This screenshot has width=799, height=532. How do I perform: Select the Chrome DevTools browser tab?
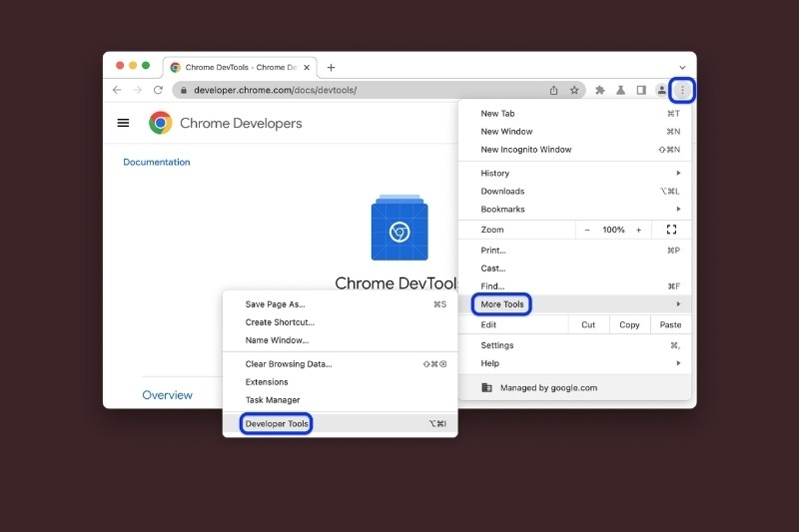[x=241, y=67]
